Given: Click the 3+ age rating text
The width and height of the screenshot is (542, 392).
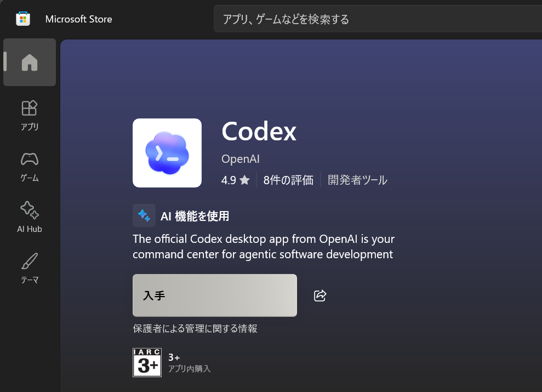Looking at the screenshot, I should point(174,357).
